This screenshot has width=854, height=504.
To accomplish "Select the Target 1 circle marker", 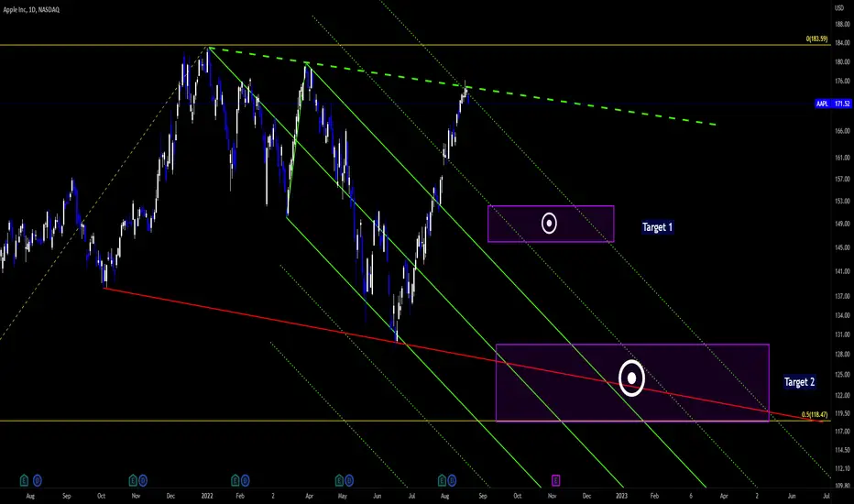I will point(549,223).
